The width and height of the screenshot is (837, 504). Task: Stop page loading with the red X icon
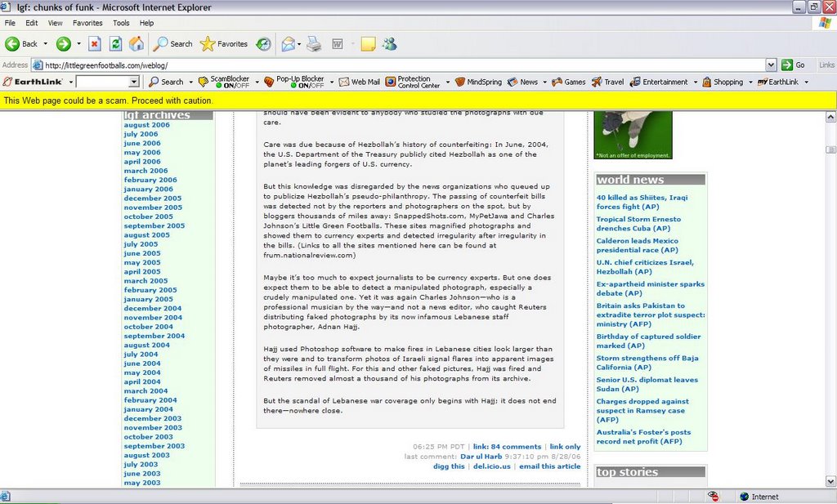point(95,44)
